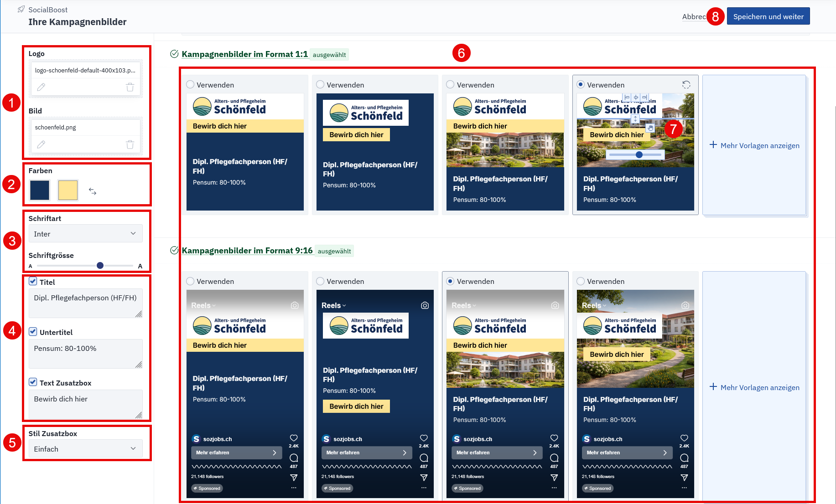Click the trash icon for schoenfeld.png
Screen dimensions: 836x504
(x=130, y=144)
